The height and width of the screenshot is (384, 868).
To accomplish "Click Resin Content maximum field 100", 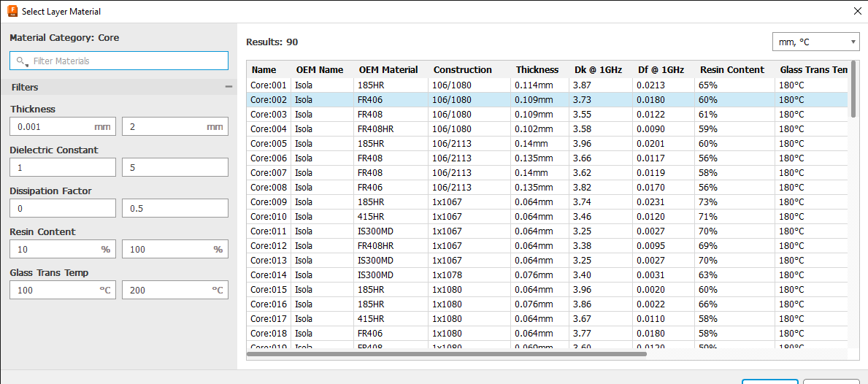I will [175, 250].
